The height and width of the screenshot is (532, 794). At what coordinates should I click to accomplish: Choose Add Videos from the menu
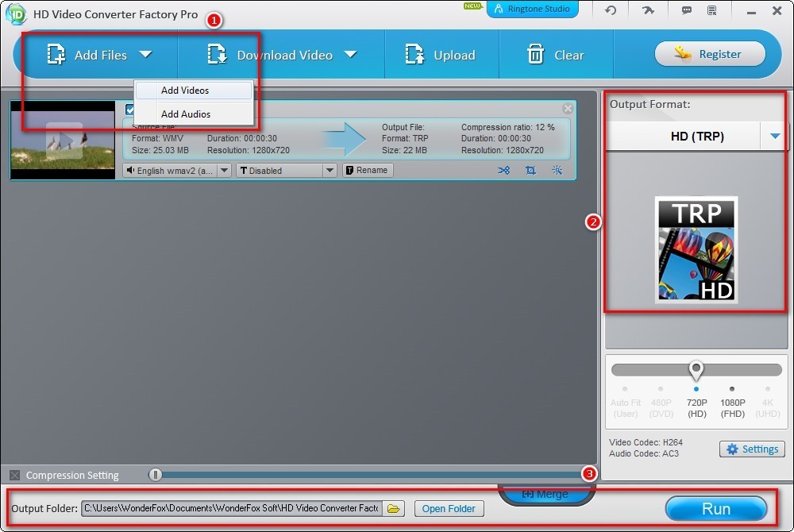[194, 90]
